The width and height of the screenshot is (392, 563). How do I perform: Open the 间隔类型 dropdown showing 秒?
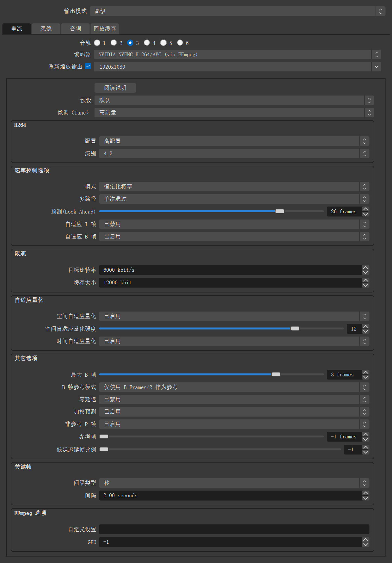(x=234, y=483)
